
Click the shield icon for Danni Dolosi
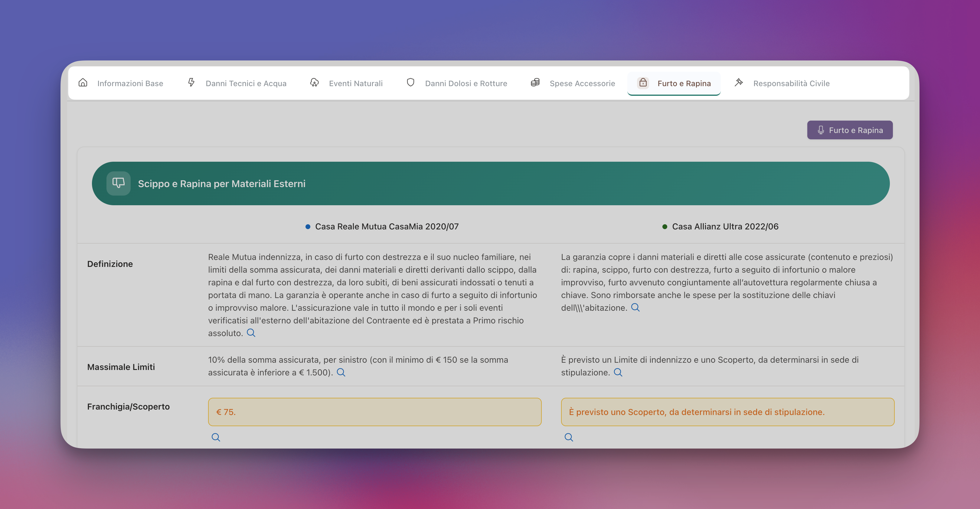point(410,83)
